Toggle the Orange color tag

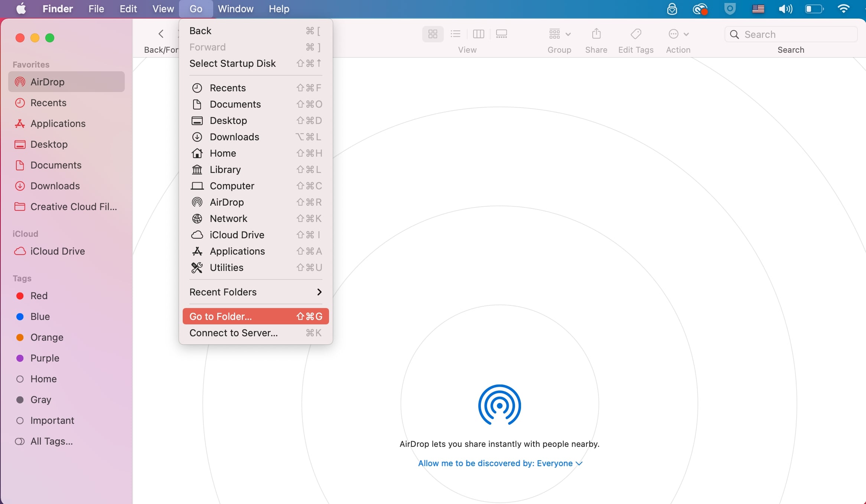click(x=47, y=337)
